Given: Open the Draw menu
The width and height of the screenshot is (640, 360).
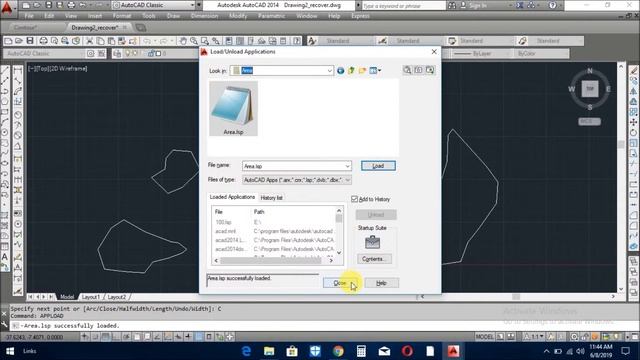Looking at the screenshot, I should click(173, 16).
